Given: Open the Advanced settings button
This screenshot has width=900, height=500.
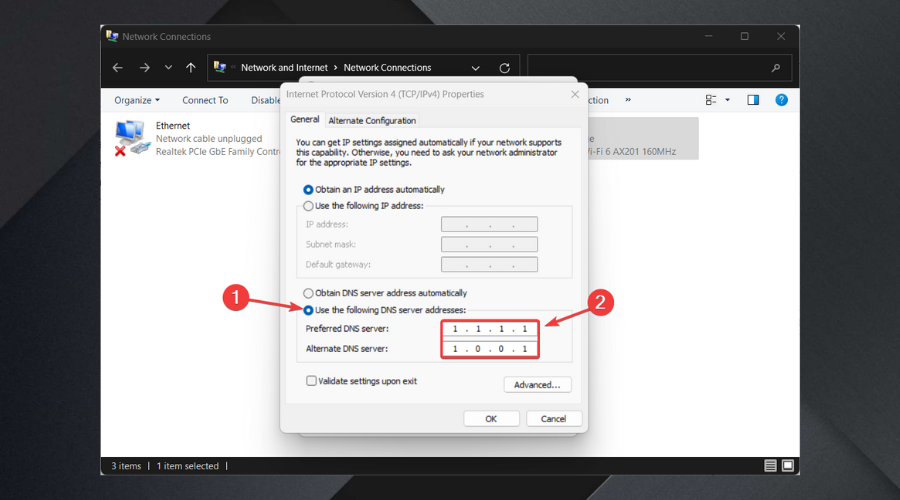Looking at the screenshot, I should pyautogui.click(x=537, y=385).
